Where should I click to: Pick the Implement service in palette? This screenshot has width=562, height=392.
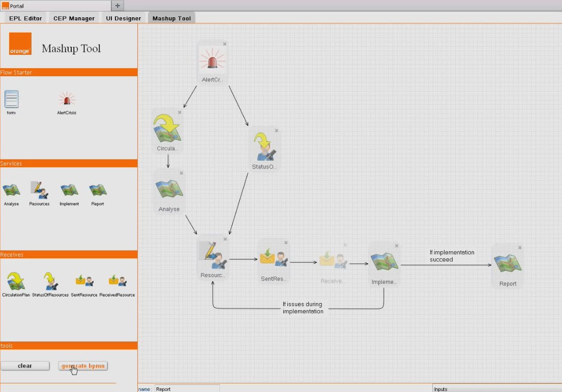69,190
